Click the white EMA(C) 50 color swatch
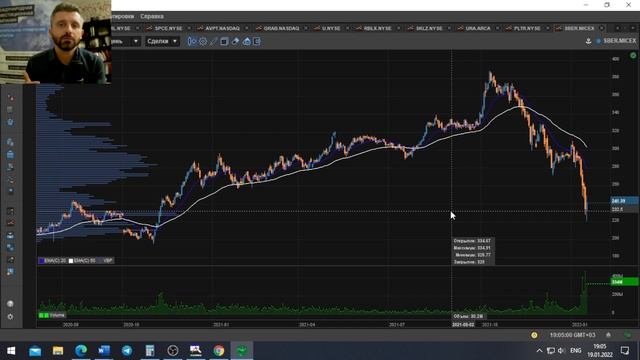 tap(71, 260)
